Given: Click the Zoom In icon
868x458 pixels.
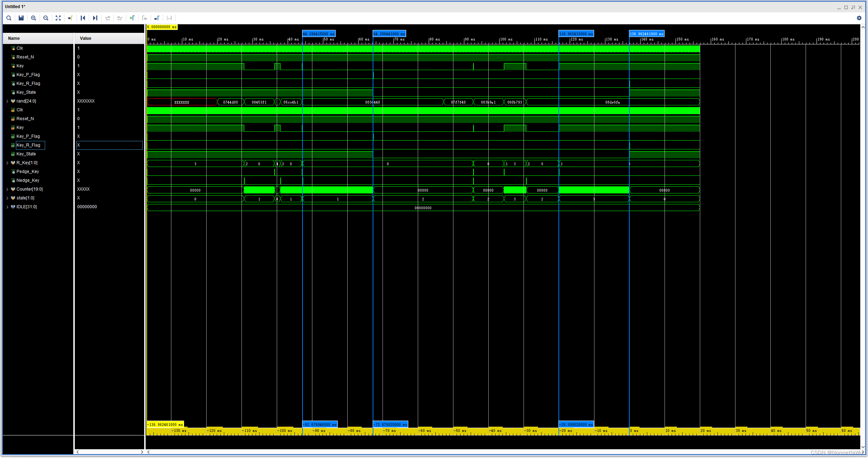Looking at the screenshot, I should 33,18.
